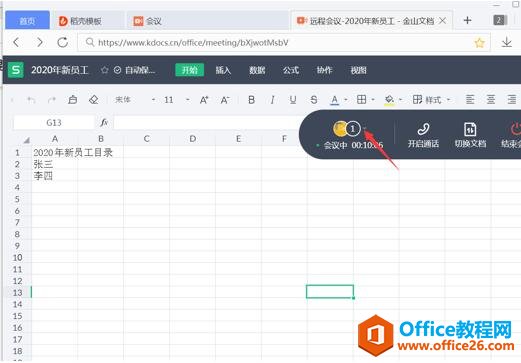Screen dimensions: 521x363
Task: Click 切换文档 to switch document
Action: (470, 135)
